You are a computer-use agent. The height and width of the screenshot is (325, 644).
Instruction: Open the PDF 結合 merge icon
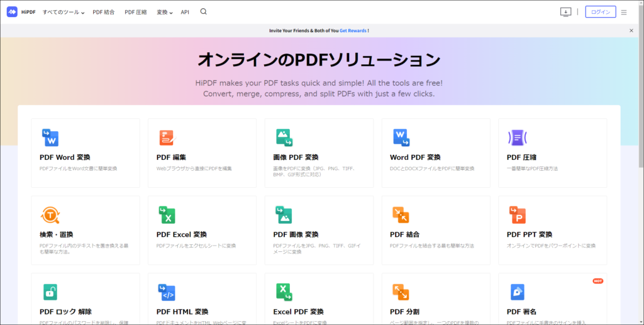coord(401,215)
